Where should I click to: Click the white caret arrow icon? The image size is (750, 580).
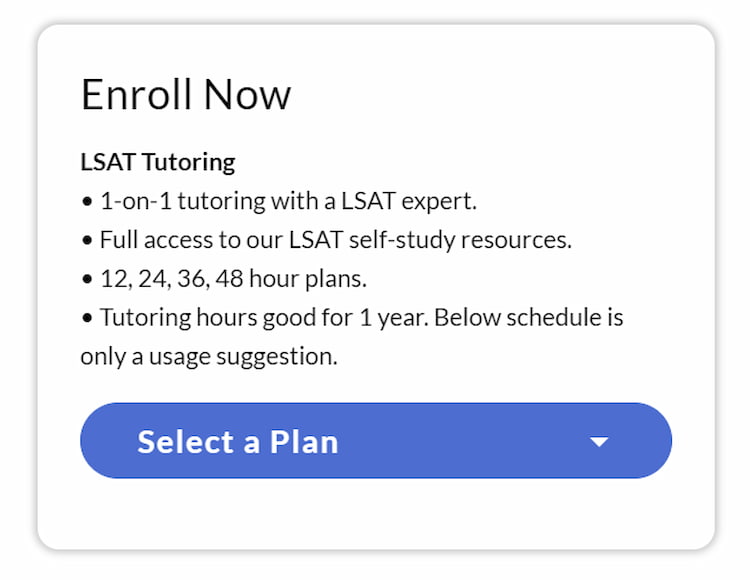[599, 441]
